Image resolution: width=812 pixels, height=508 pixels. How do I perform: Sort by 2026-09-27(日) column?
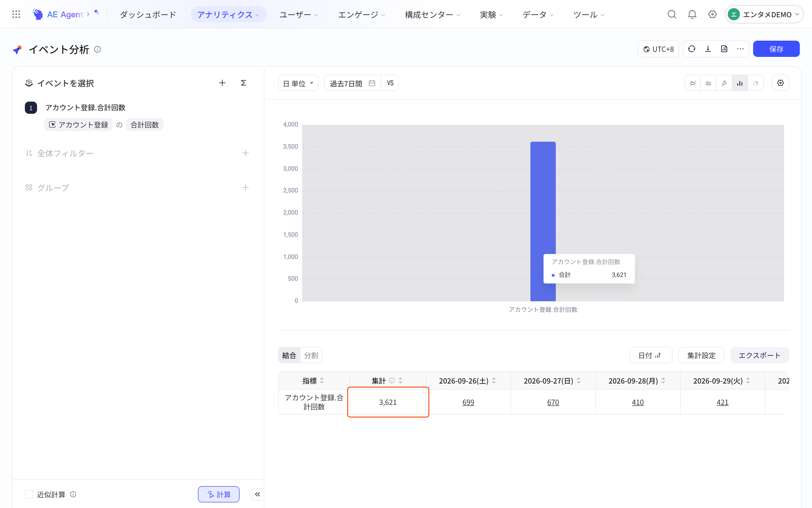[x=579, y=381]
